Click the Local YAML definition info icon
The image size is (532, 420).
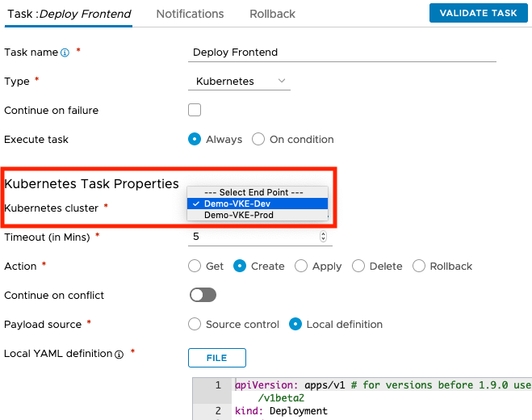click(x=119, y=355)
